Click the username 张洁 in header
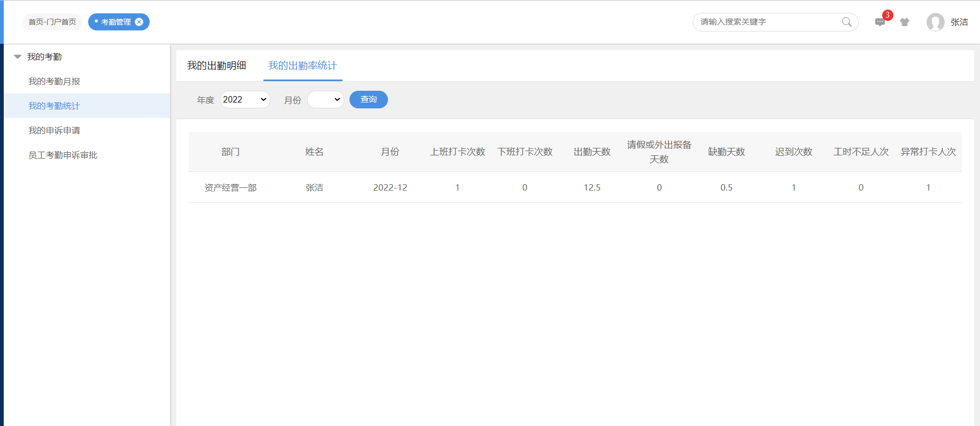The width and height of the screenshot is (980, 426). click(x=959, y=22)
